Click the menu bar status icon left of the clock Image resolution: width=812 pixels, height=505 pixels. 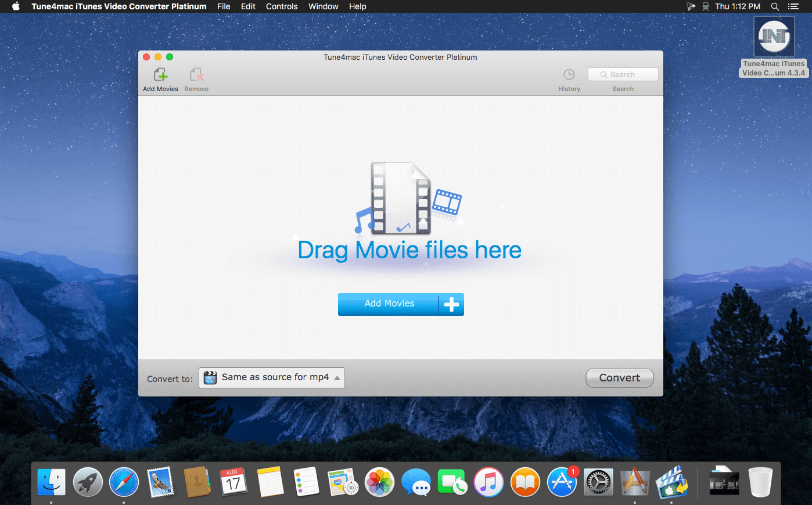pos(706,6)
